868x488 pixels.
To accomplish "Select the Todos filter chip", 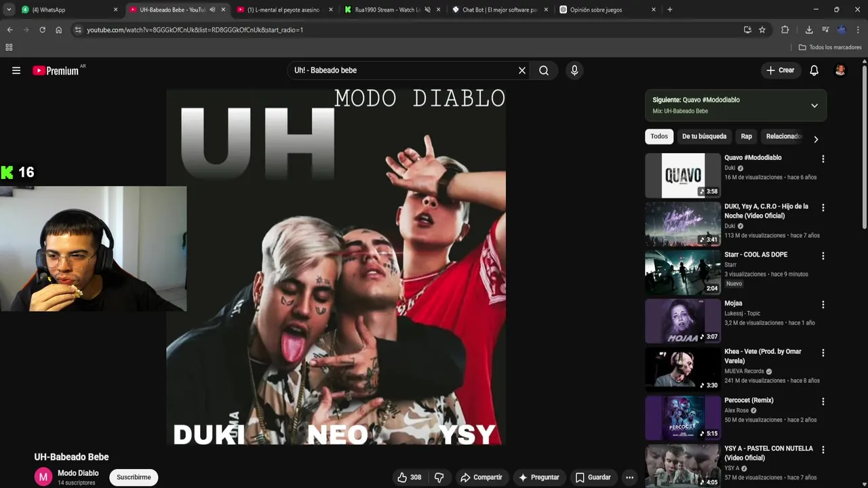I will coord(659,136).
